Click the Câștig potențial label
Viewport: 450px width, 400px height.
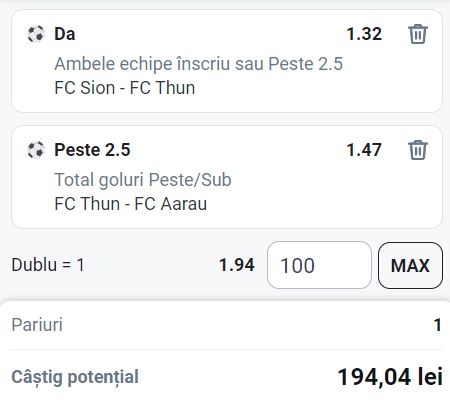(75, 377)
